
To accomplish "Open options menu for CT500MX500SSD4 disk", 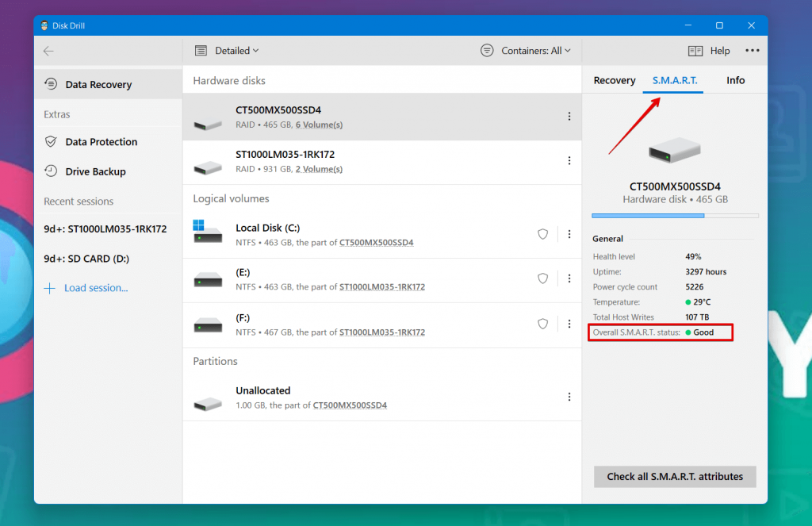I will point(569,117).
